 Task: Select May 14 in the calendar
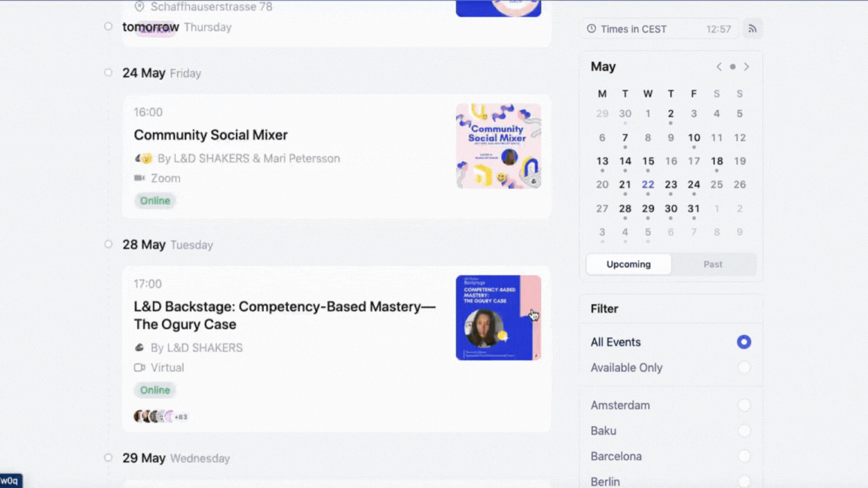pyautogui.click(x=625, y=161)
